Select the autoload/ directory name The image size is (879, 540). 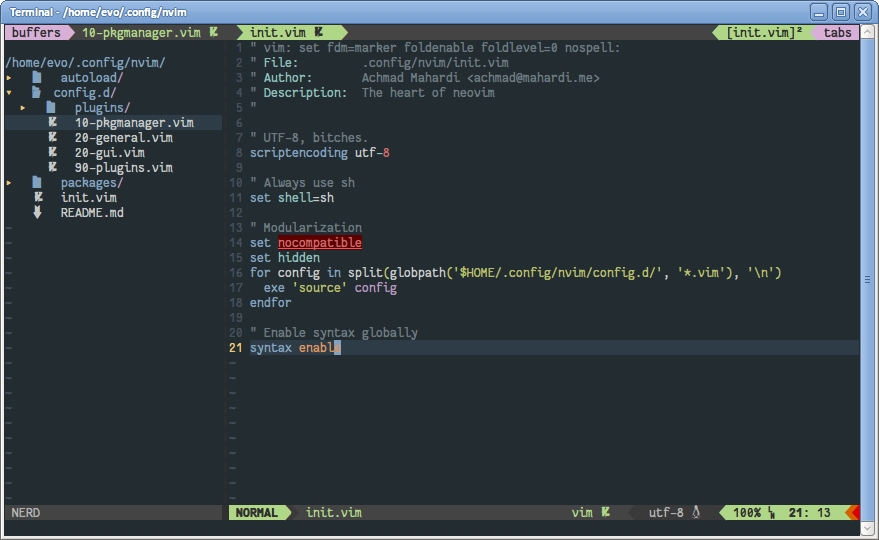coord(92,77)
